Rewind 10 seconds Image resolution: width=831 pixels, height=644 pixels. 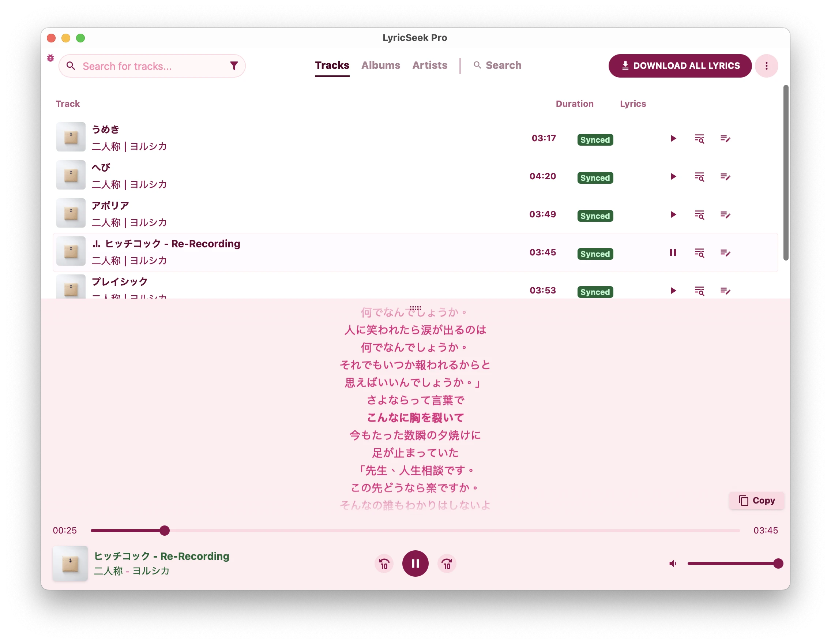384,564
